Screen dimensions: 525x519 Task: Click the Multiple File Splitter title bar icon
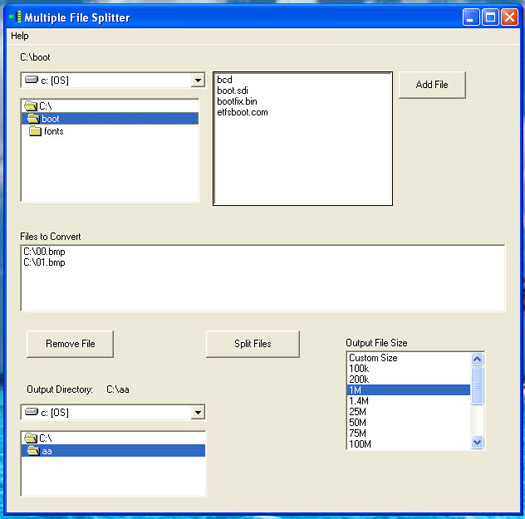[x=15, y=16]
